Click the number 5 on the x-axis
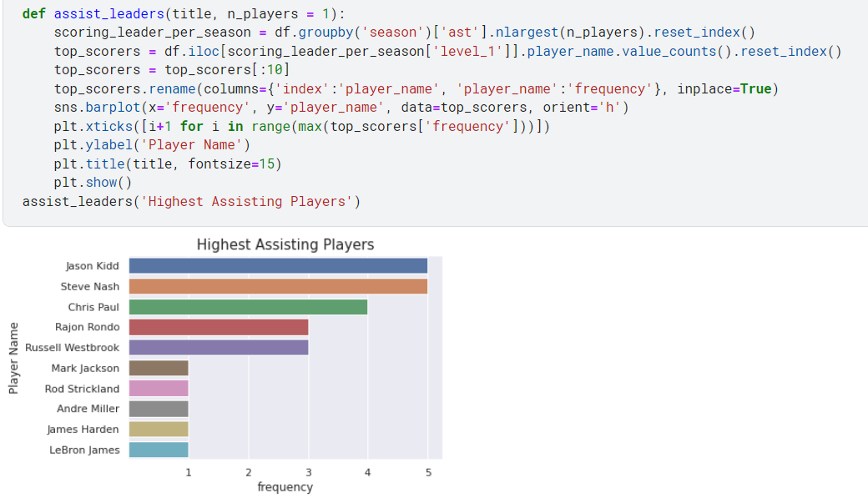 coord(428,471)
